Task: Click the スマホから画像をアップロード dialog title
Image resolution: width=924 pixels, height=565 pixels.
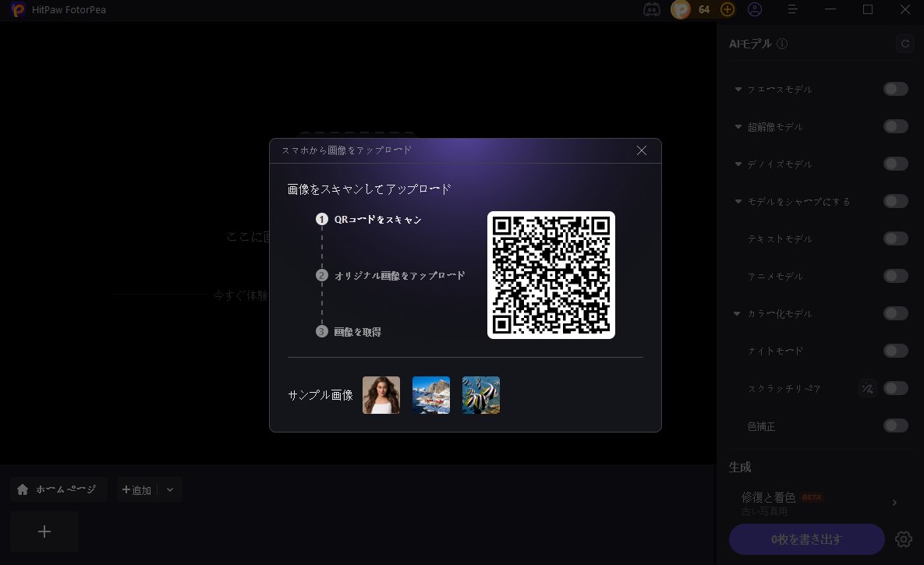Action: [x=346, y=150]
